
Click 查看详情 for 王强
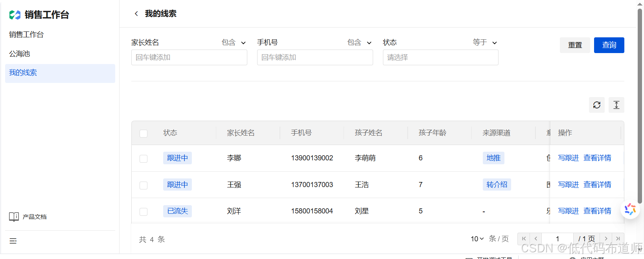tap(597, 185)
